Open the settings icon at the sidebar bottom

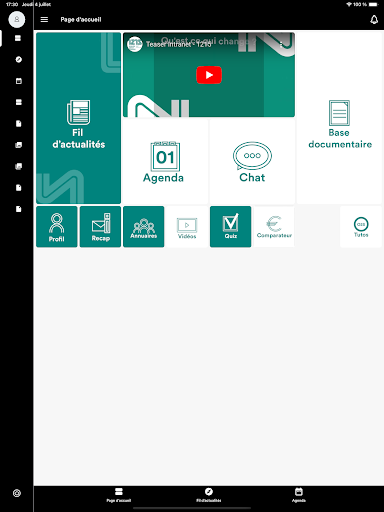[17, 493]
